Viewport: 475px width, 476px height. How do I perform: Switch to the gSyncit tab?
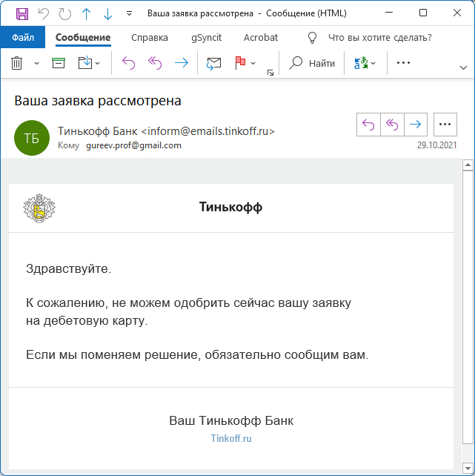[x=206, y=37]
